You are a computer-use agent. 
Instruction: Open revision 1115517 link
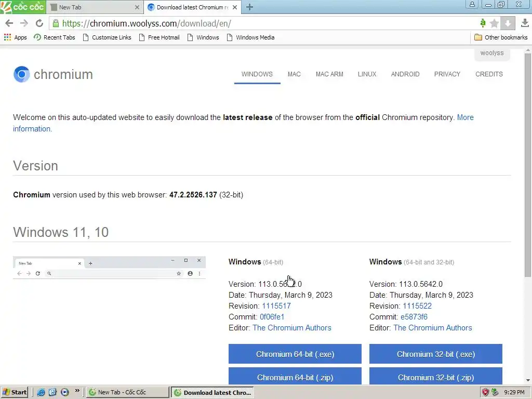pos(276,306)
